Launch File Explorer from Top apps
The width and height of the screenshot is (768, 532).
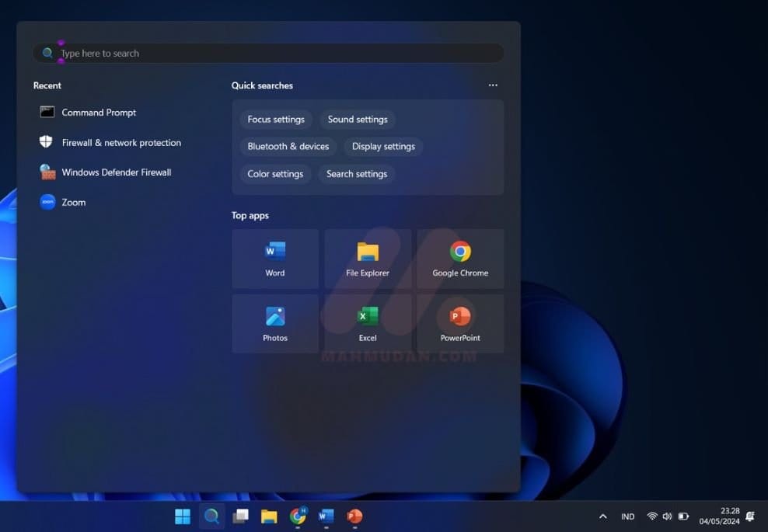tap(368, 259)
